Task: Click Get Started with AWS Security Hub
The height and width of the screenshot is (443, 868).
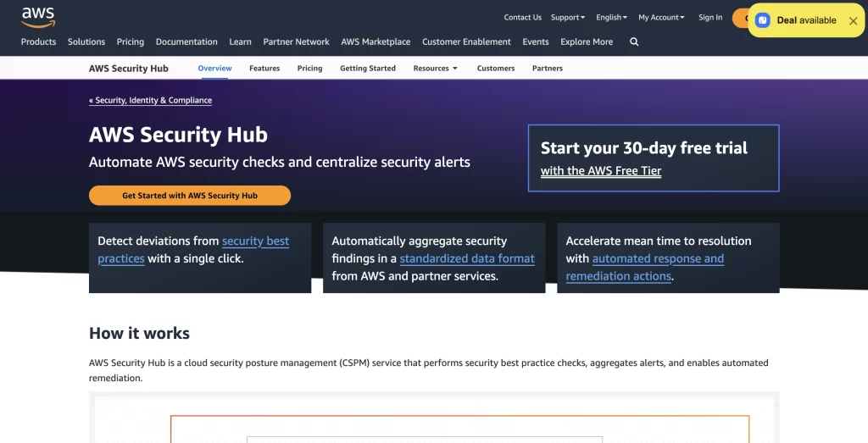Action: point(190,195)
